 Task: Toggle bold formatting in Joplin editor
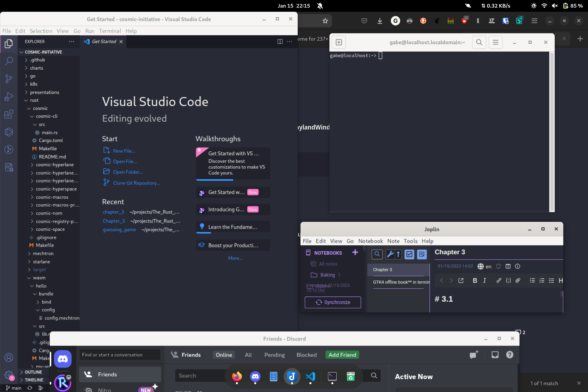(x=475, y=280)
